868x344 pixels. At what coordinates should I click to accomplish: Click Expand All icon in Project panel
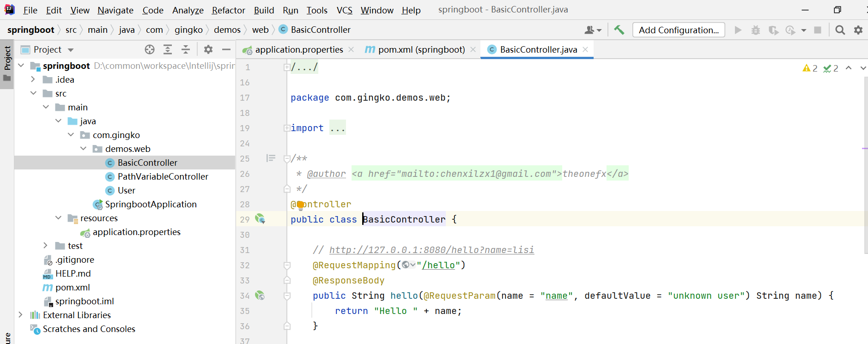coord(168,49)
